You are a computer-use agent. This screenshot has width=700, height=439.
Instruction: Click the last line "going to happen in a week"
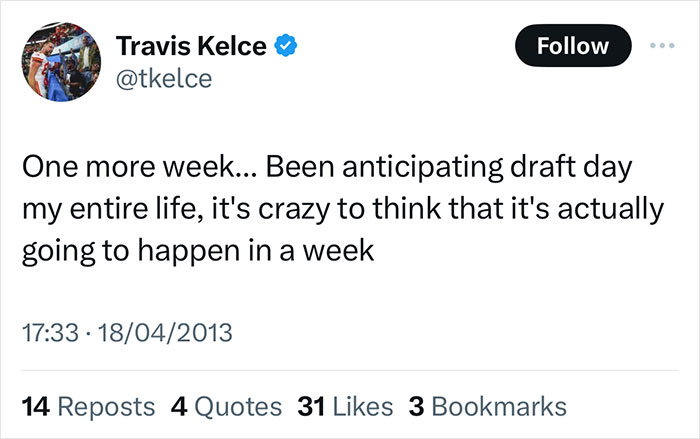point(197,251)
